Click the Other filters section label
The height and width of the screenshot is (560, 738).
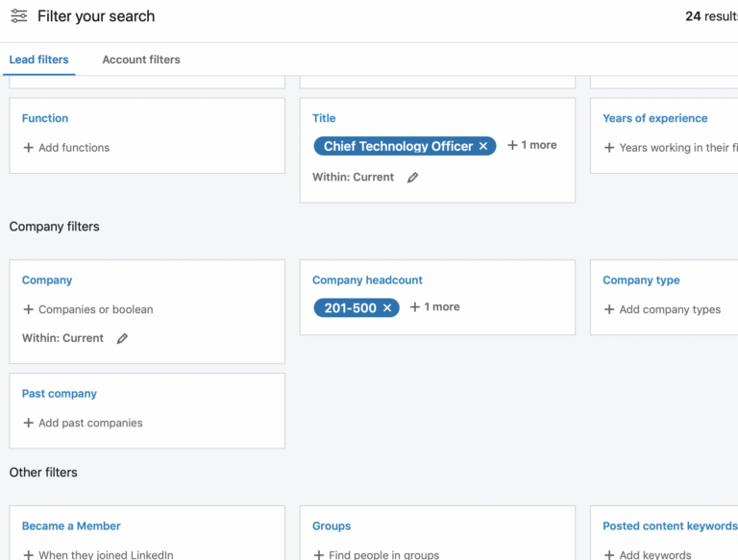[x=43, y=473]
